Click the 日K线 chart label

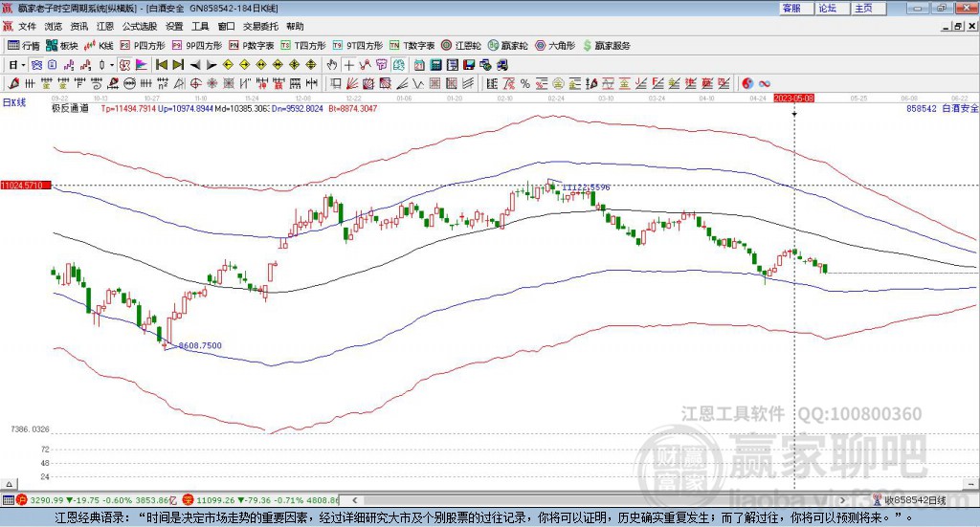pos(13,103)
